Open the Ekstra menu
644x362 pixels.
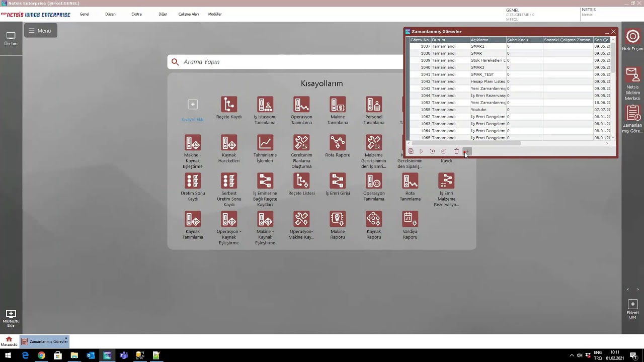pos(136,14)
